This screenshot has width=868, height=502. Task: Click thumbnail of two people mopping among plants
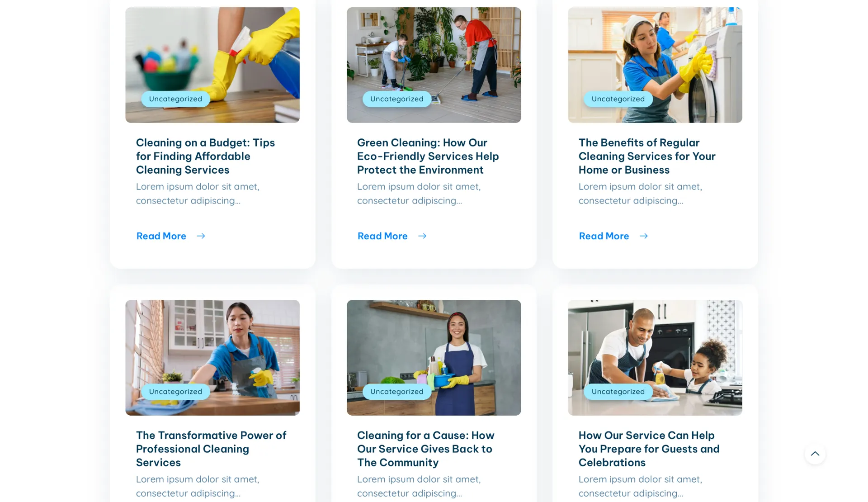click(434, 65)
